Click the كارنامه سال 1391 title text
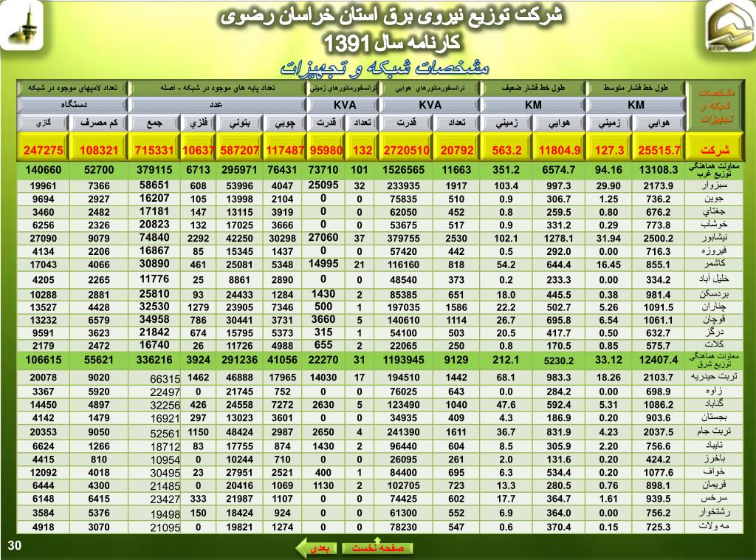 (x=391, y=43)
